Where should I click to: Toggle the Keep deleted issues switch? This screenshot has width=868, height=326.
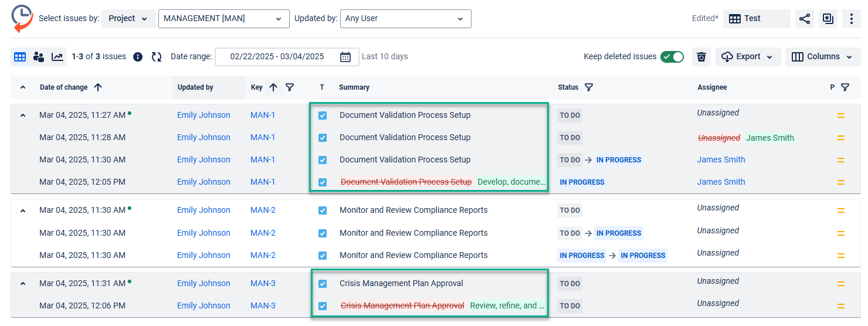pos(672,57)
